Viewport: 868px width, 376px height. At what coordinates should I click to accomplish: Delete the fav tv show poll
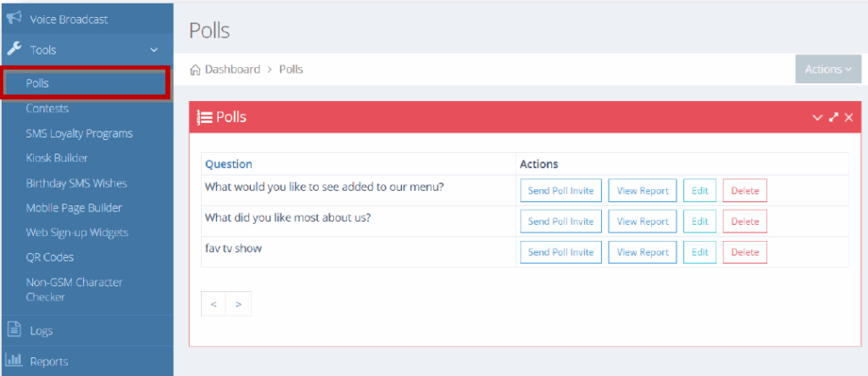[745, 252]
